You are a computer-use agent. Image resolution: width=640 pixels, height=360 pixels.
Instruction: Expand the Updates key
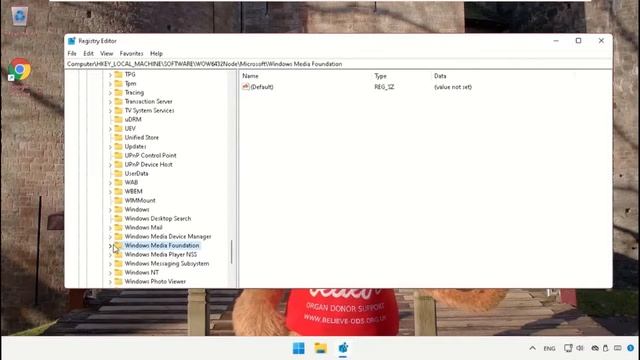110,147
